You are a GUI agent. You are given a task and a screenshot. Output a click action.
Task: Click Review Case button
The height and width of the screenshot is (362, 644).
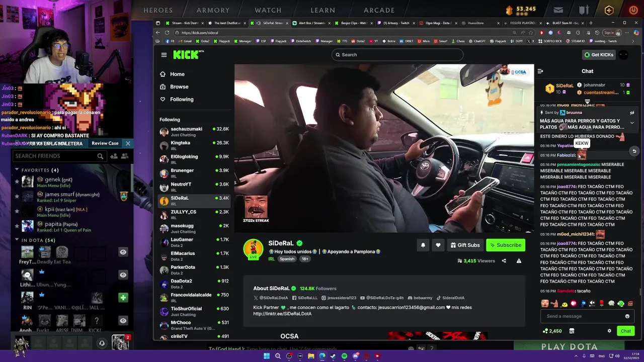click(x=105, y=143)
